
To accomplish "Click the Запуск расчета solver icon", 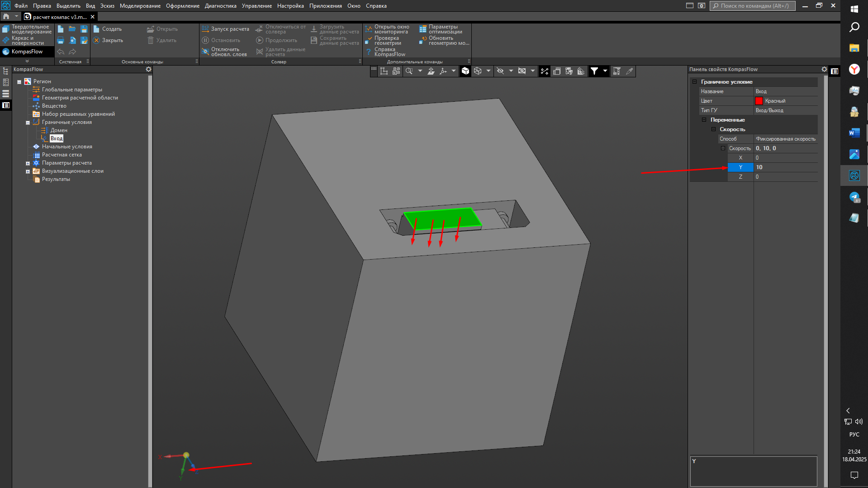I will [205, 29].
